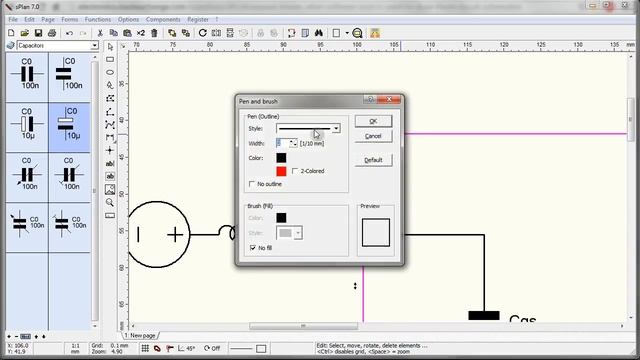This screenshot has height=360, width=640.
Task: Open the Options menu
Action: point(129,20)
